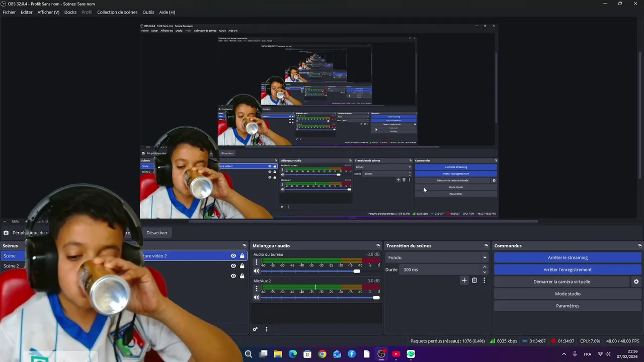Open the Outils menu

(x=148, y=12)
